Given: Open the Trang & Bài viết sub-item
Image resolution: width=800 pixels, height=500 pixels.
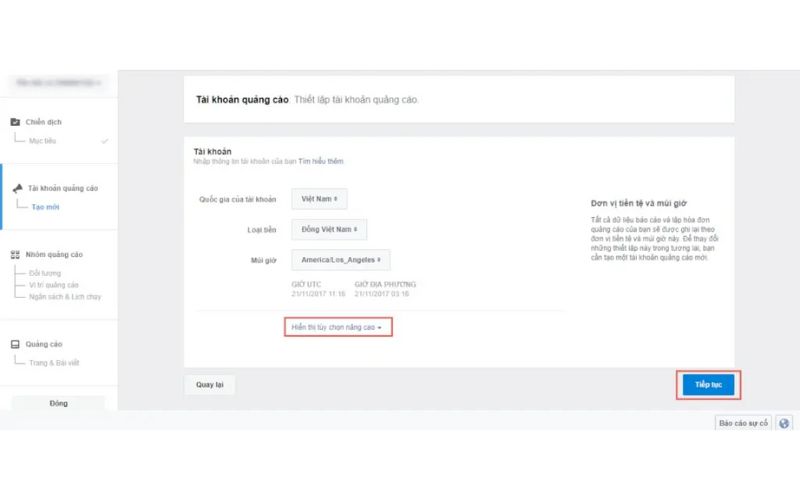Looking at the screenshot, I should pyautogui.click(x=54, y=363).
